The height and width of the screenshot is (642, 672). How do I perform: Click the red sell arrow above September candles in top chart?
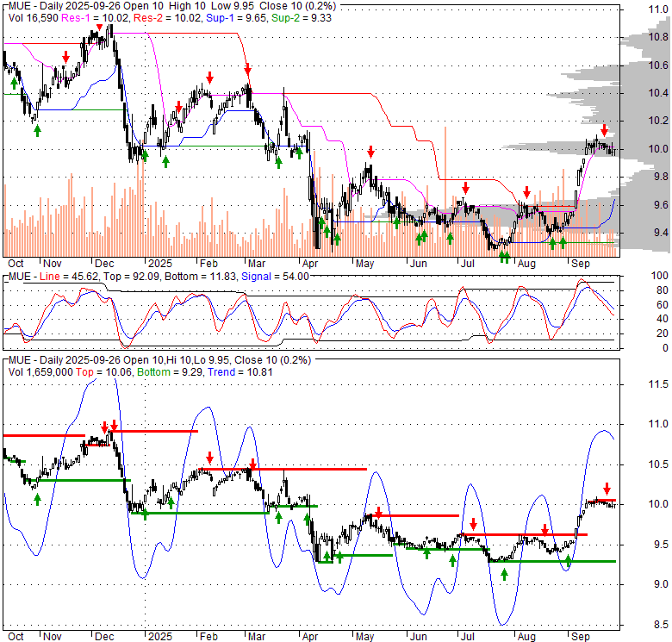point(604,130)
